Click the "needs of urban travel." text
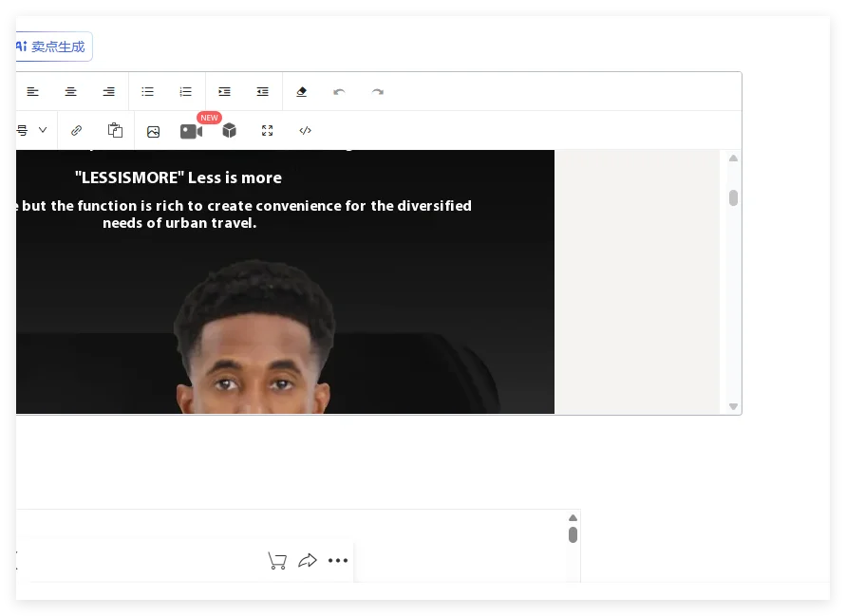This screenshot has height=616, width=846. tap(179, 223)
